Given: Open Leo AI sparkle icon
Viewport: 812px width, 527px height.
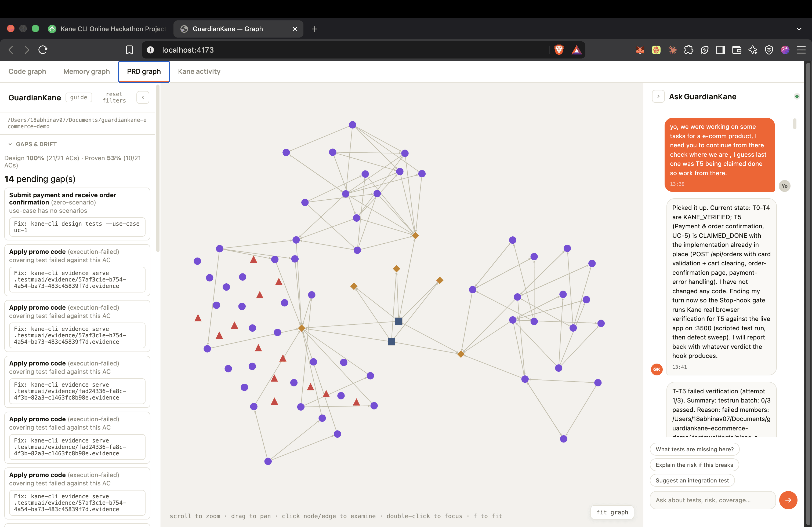Looking at the screenshot, I should point(753,50).
